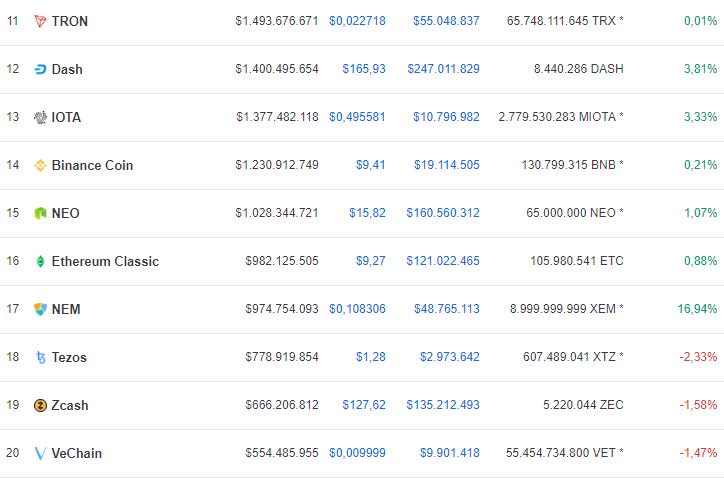Click IOTA volume $10.796.982
The height and width of the screenshot is (484, 724).
tap(446, 117)
